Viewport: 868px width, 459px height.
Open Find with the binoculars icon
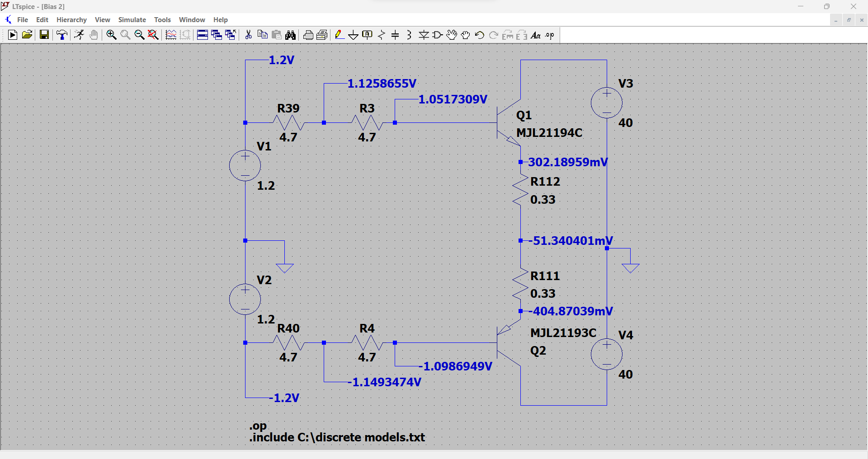(x=291, y=35)
